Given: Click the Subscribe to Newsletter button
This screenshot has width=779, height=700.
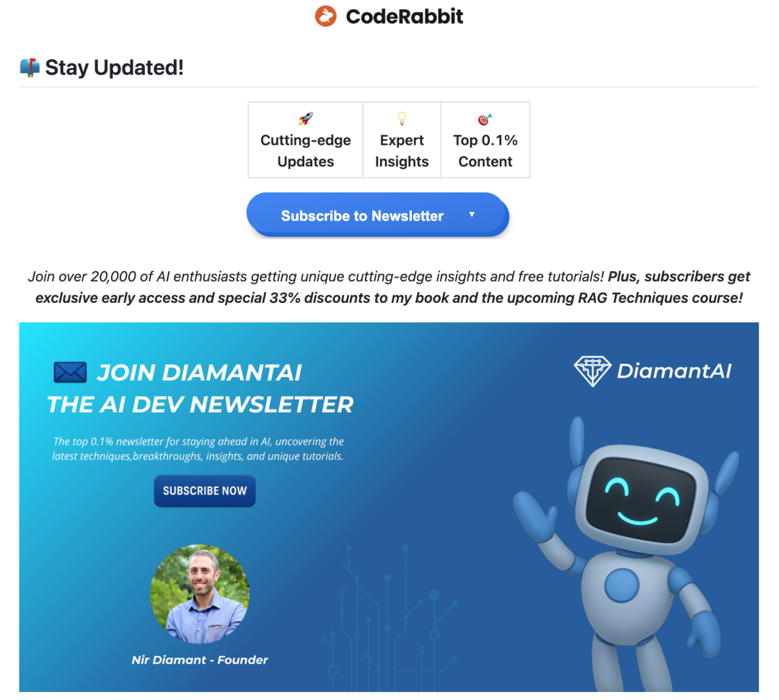Looking at the screenshot, I should click(x=377, y=215).
